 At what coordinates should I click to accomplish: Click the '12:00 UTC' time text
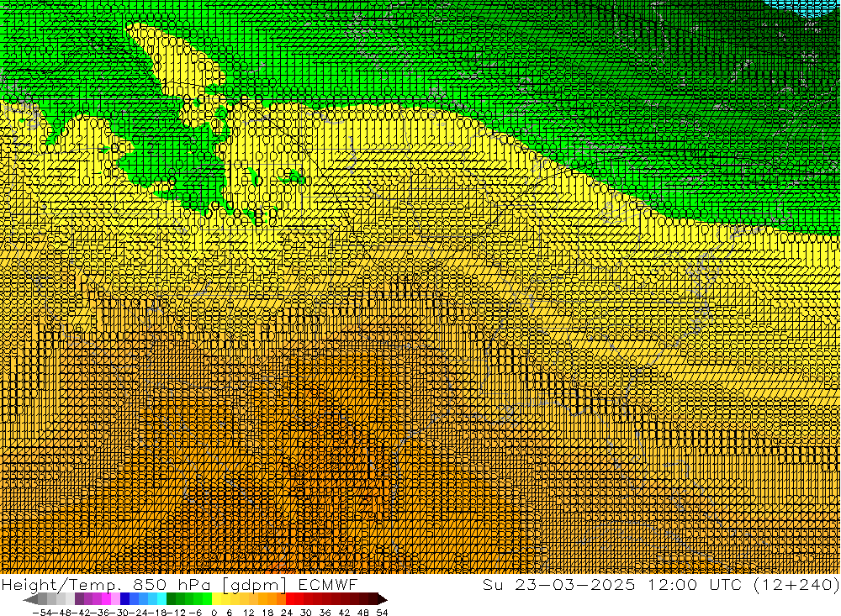696,584
